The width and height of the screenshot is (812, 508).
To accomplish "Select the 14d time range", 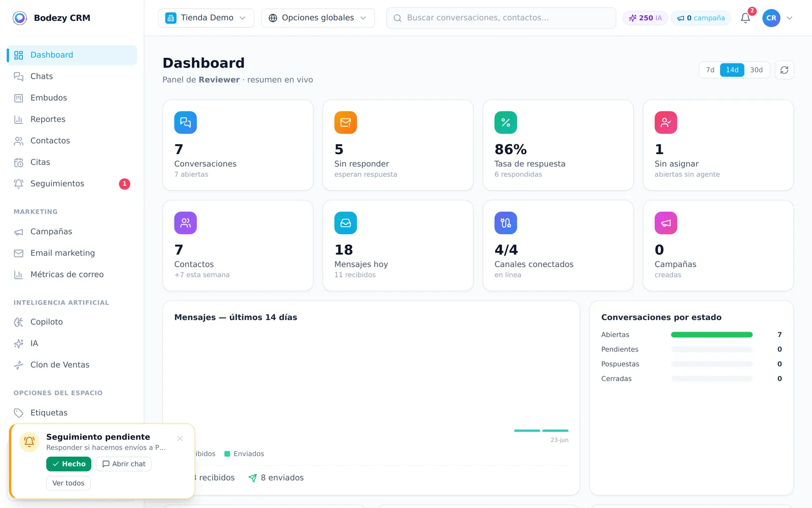I will [732, 70].
